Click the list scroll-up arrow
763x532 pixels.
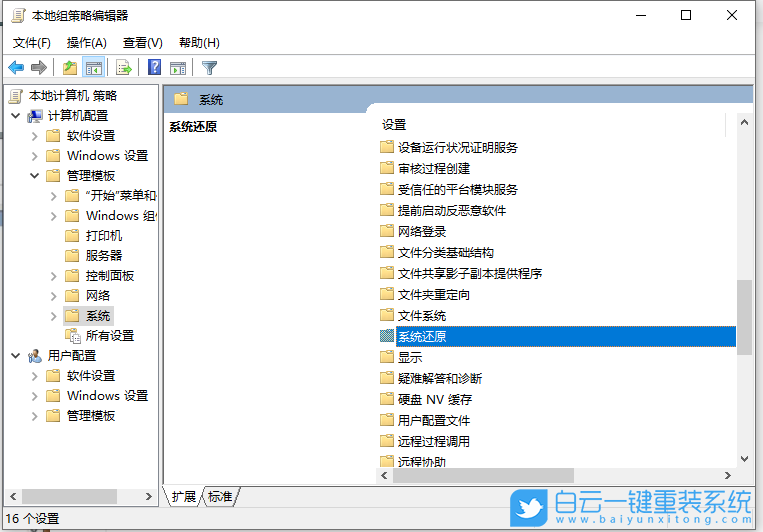pos(744,122)
